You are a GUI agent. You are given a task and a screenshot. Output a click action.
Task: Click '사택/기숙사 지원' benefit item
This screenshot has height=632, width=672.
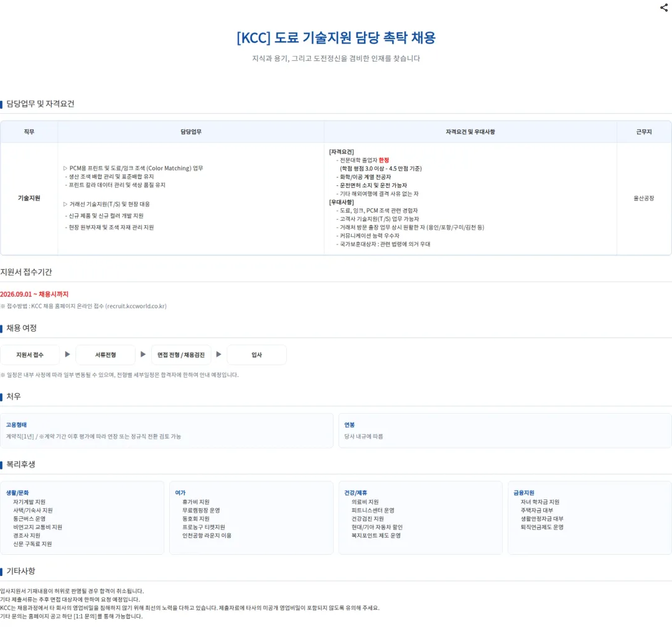(x=32, y=510)
